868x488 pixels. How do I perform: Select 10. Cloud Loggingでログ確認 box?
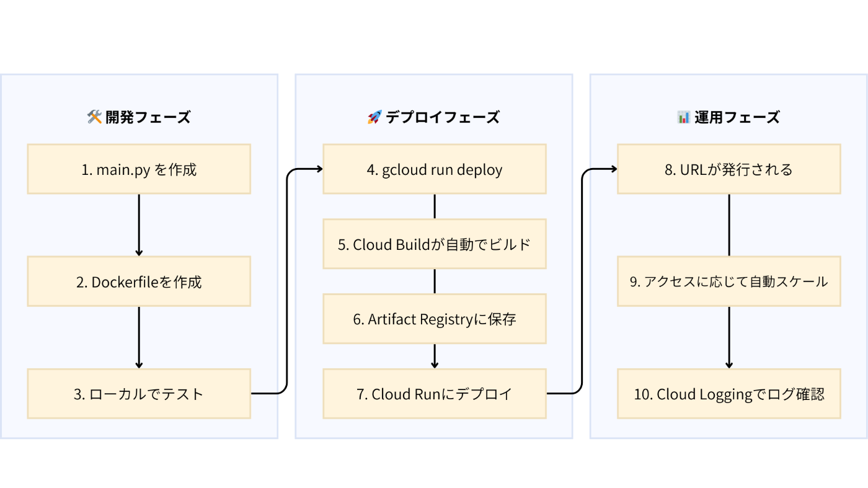[x=729, y=394]
